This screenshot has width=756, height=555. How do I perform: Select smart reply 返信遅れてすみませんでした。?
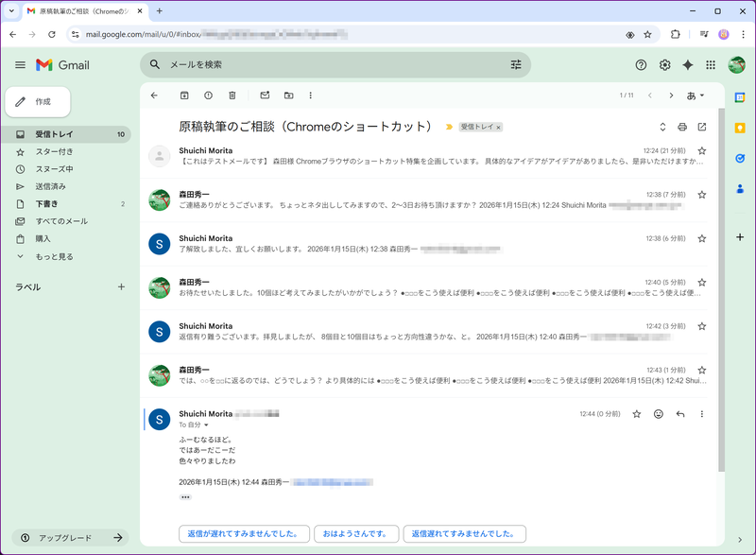click(x=464, y=534)
